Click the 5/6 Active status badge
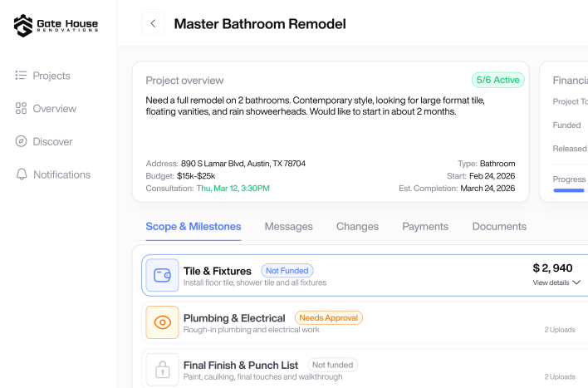 pyautogui.click(x=498, y=80)
